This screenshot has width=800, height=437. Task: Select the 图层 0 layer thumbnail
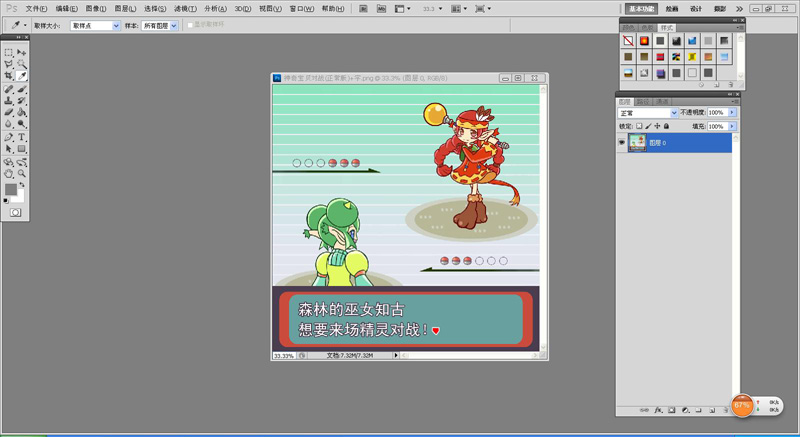(637, 143)
